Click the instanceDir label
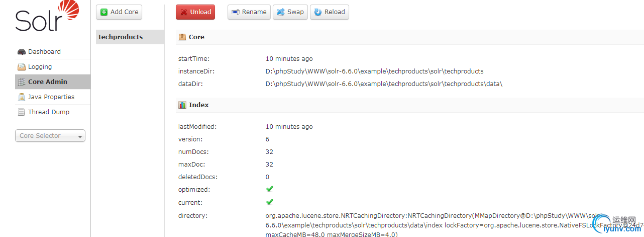This screenshot has height=237, width=644. [x=197, y=71]
